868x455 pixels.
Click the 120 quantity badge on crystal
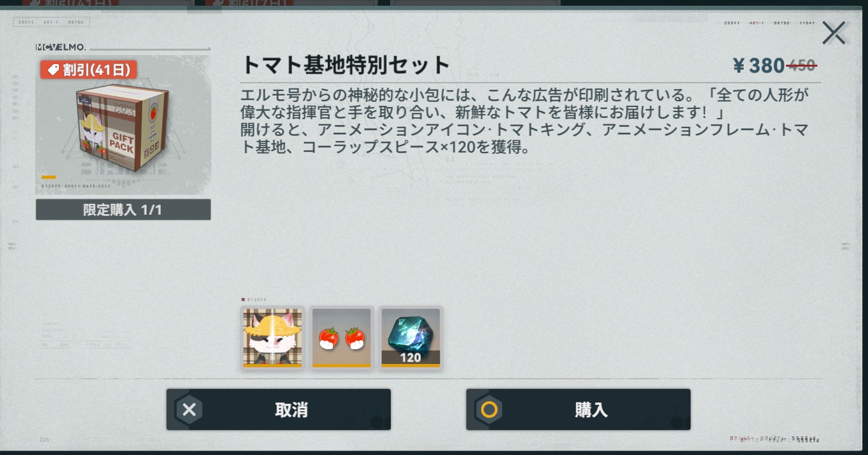click(411, 358)
